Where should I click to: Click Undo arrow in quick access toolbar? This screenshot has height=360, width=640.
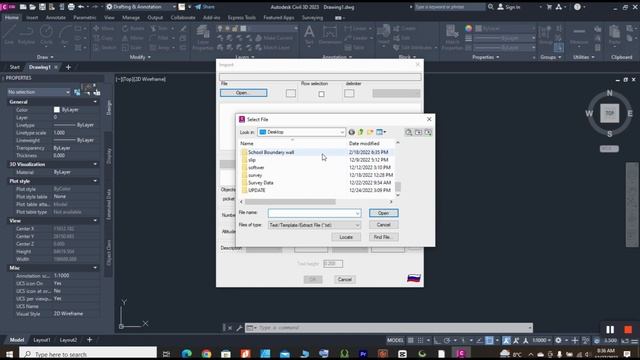point(81,7)
